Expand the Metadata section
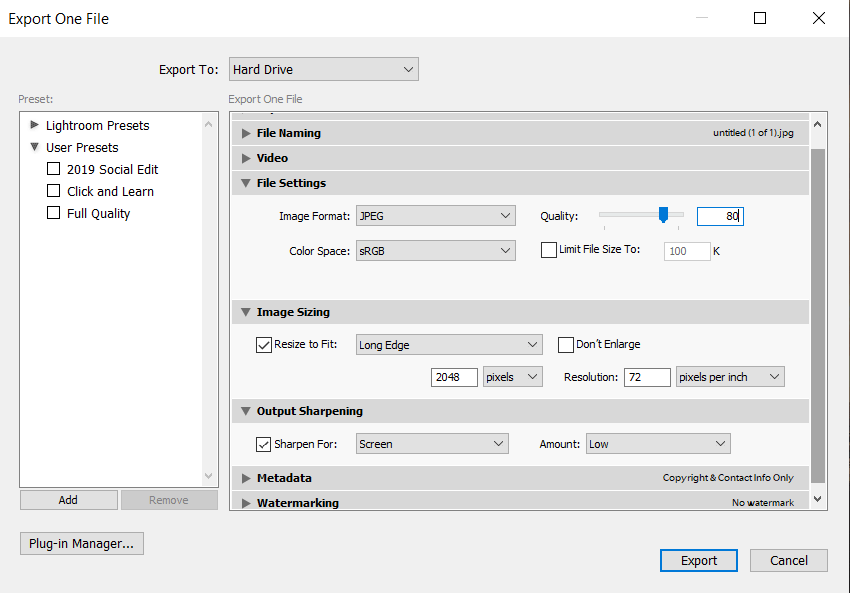 pos(245,478)
